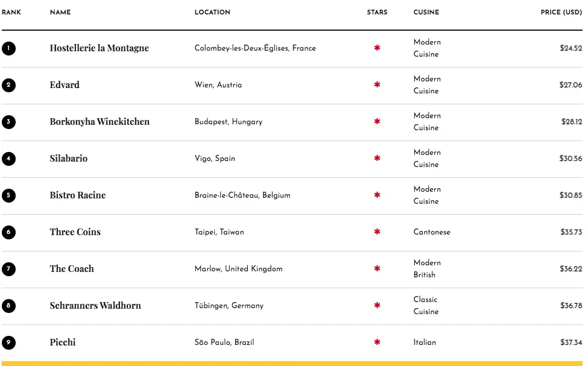The image size is (588, 366).
Task: Click The Coach restaurant name
Action: coord(72,269)
